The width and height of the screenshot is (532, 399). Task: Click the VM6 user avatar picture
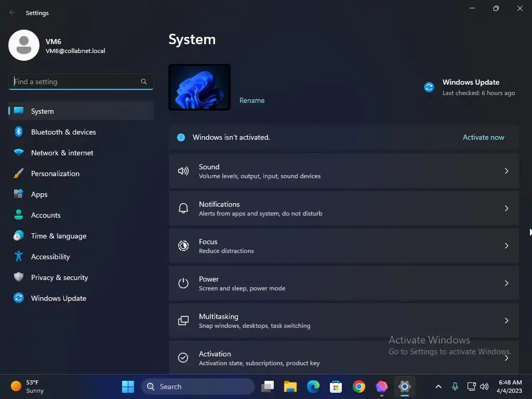[24, 45]
